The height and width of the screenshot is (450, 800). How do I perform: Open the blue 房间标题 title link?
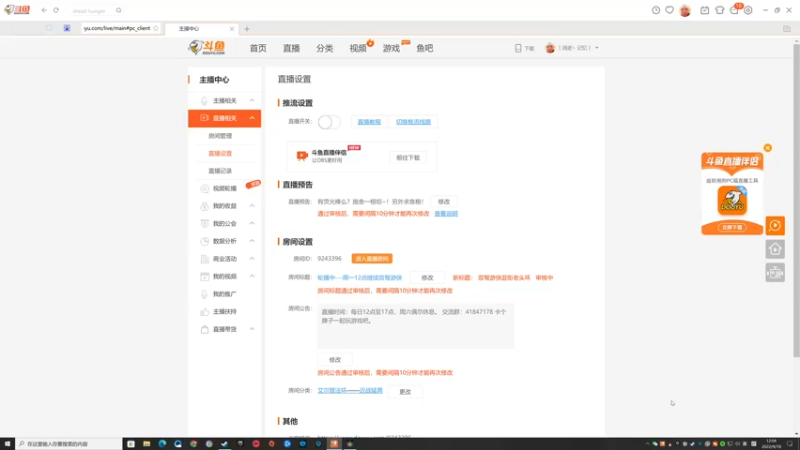(360, 278)
